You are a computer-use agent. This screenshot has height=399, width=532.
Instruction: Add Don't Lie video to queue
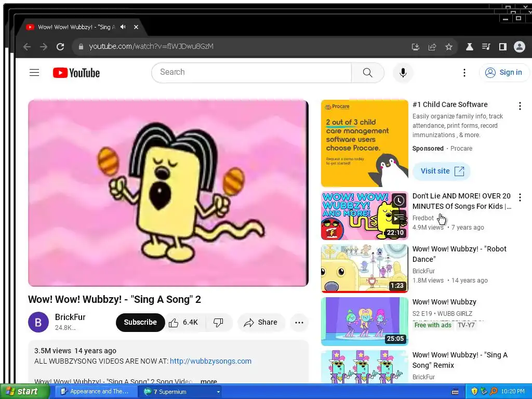pyautogui.click(x=399, y=217)
